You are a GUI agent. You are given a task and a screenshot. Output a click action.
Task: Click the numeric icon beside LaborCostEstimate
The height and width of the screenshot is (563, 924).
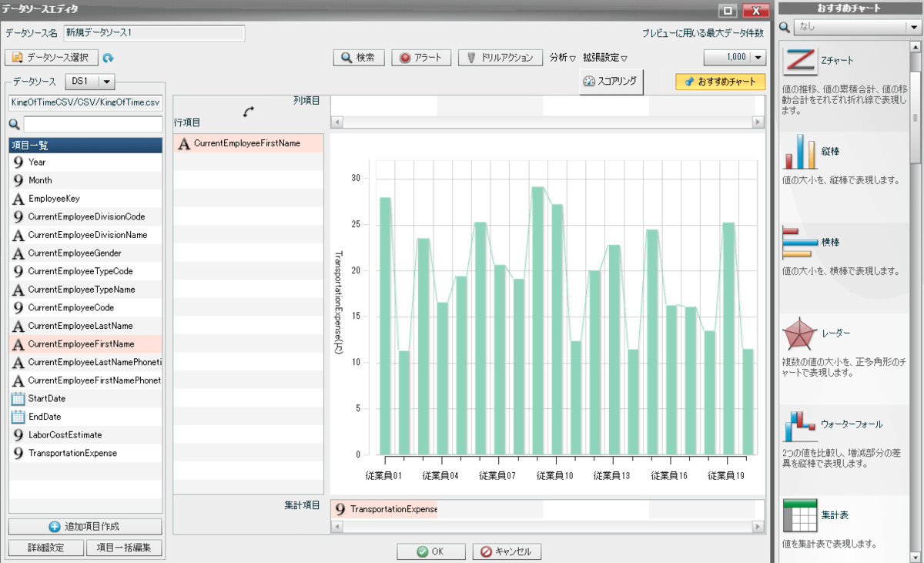[18, 435]
